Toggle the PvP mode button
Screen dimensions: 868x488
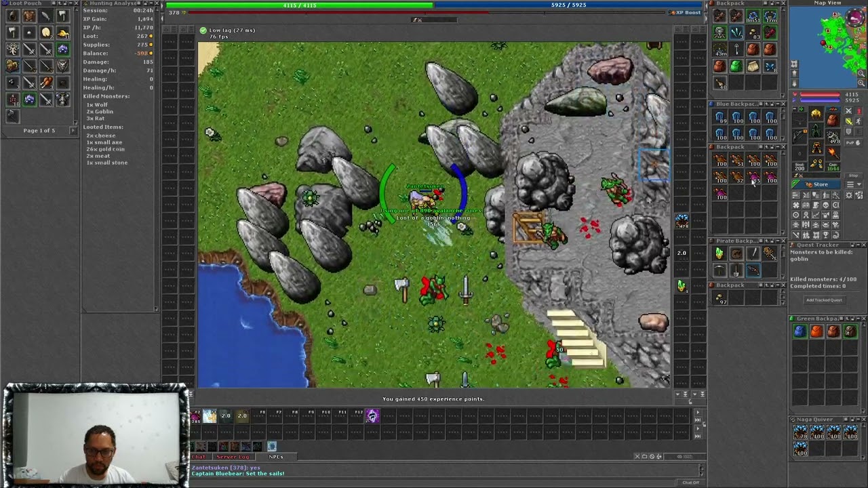[854, 143]
